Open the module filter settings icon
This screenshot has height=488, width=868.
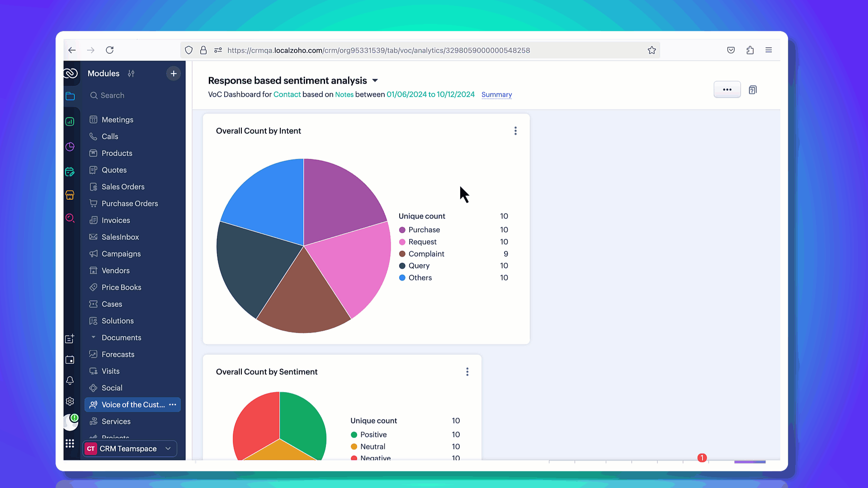coord(131,74)
